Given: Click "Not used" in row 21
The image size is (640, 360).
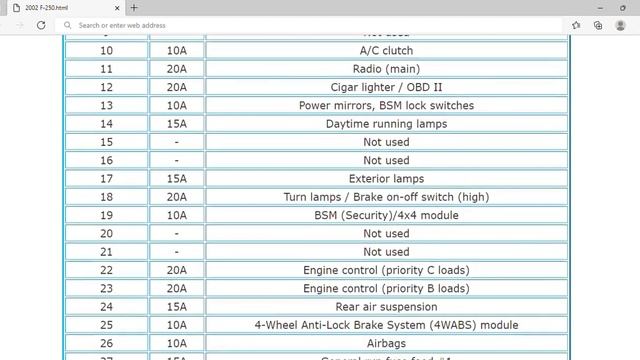Looking at the screenshot, I should 387,252.
